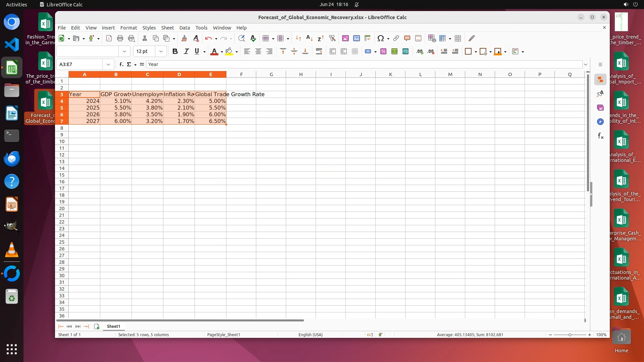This screenshot has height=362, width=644.
Task: Expand the font size dropdown
Action: pos(161,51)
